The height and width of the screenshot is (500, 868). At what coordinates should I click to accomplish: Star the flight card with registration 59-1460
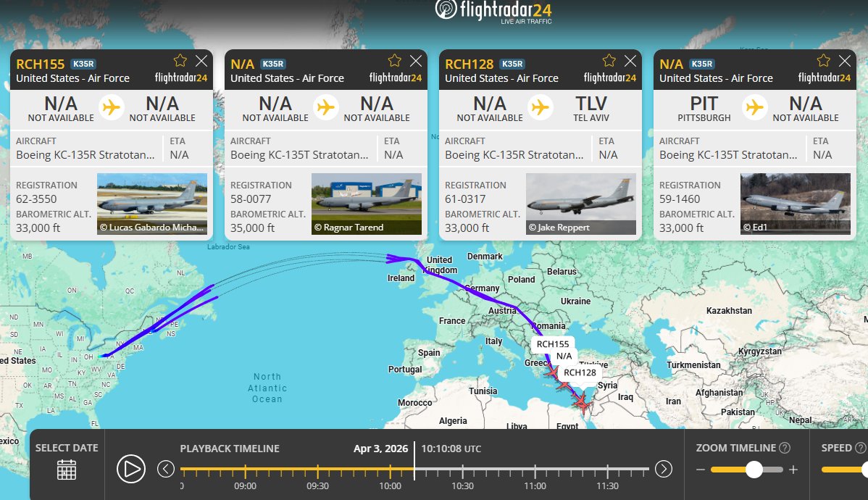[x=823, y=60]
